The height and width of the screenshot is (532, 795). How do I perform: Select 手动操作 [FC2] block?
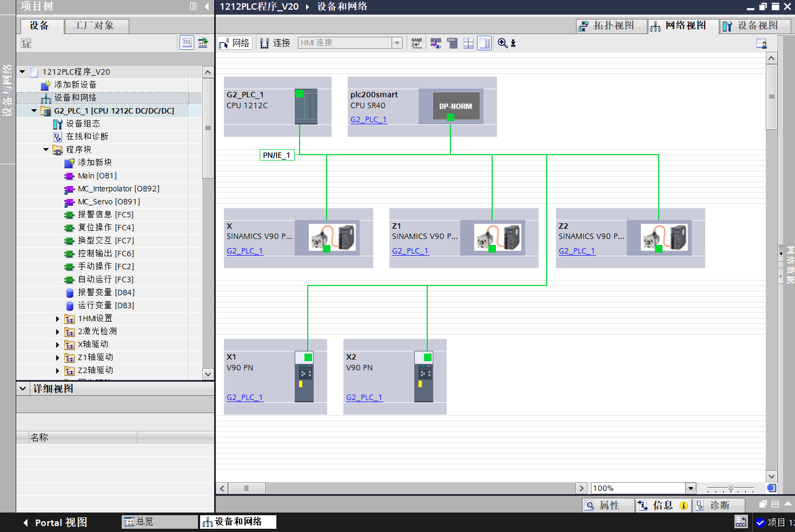pyautogui.click(x=105, y=267)
